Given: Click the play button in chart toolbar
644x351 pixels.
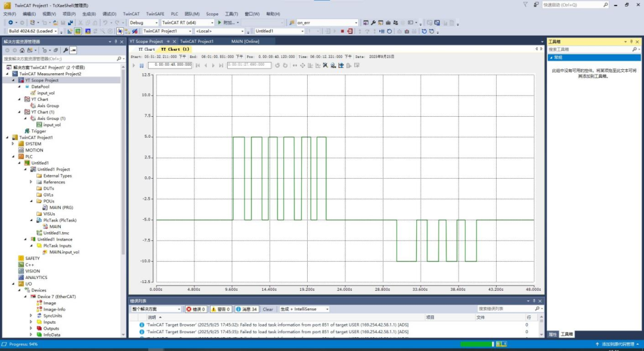Looking at the screenshot, I should point(134,65).
